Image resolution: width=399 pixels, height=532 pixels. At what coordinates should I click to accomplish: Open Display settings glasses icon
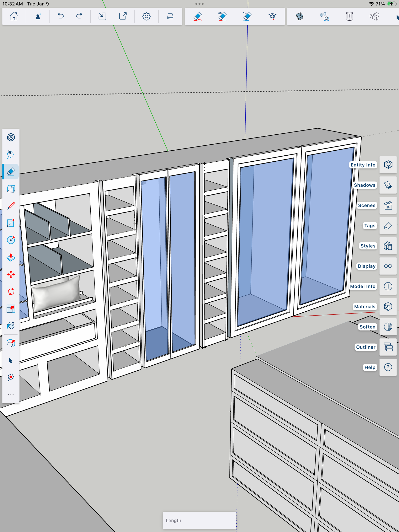(388, 266)
